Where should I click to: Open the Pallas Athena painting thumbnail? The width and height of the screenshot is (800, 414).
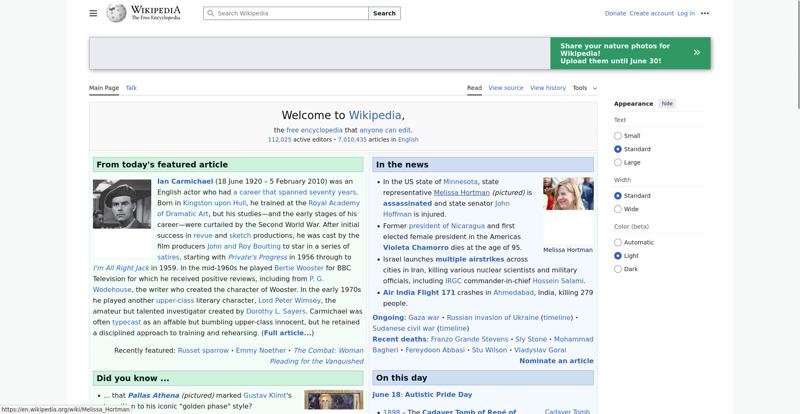[x=334, y=400]
